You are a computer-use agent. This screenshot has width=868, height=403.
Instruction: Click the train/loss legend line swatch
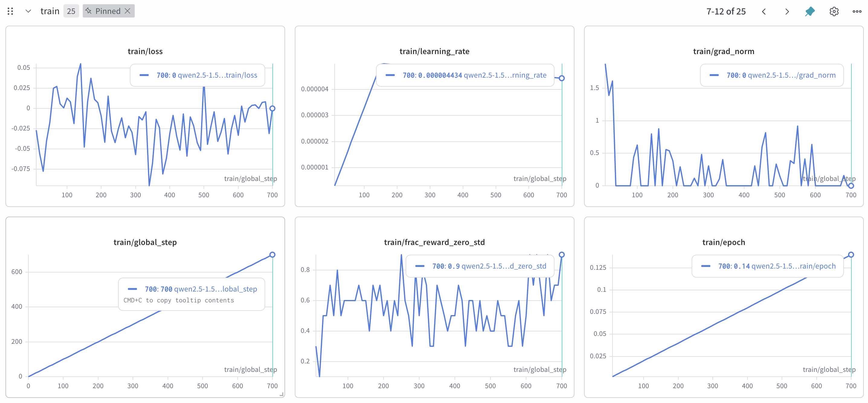point(144,75)
